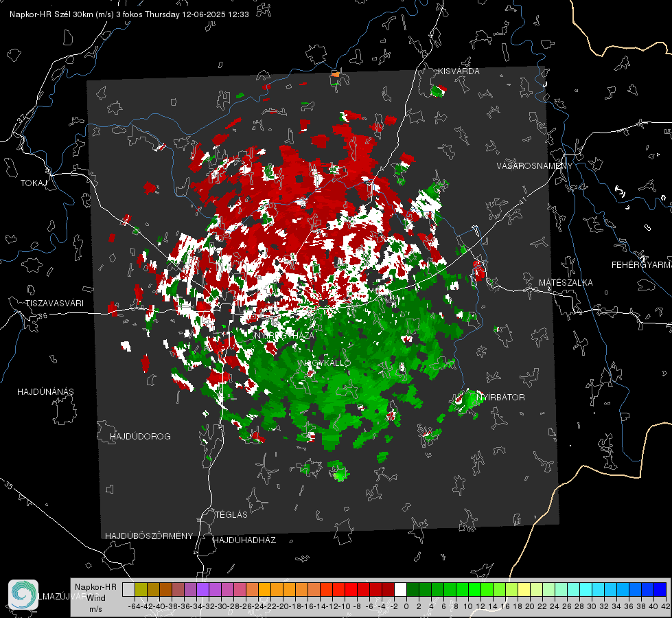This screenshot has width=672, height=618.
Task: Select the cyan swatch between 28 and 30
Action: pos(586,589)
